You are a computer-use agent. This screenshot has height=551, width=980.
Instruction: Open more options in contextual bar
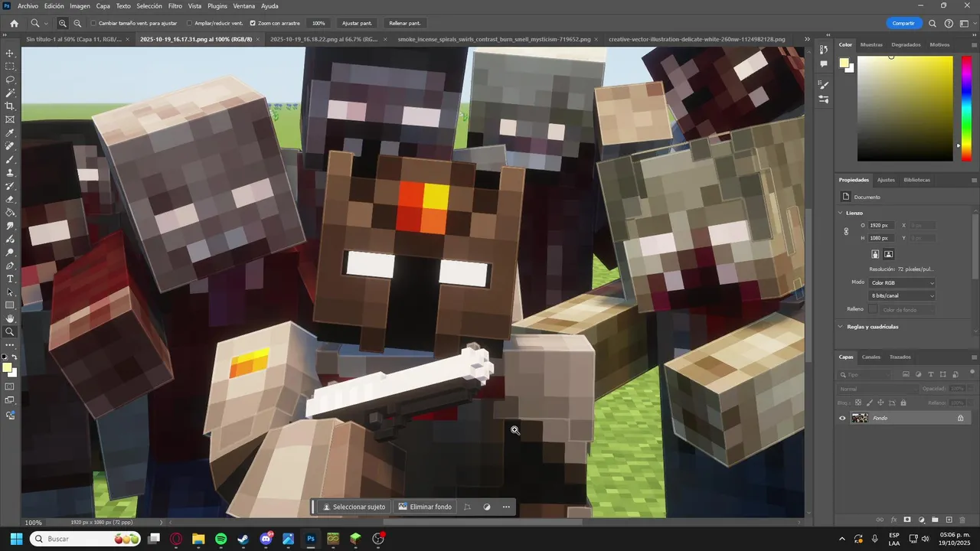pyautogui.click(x=506, y=507)
